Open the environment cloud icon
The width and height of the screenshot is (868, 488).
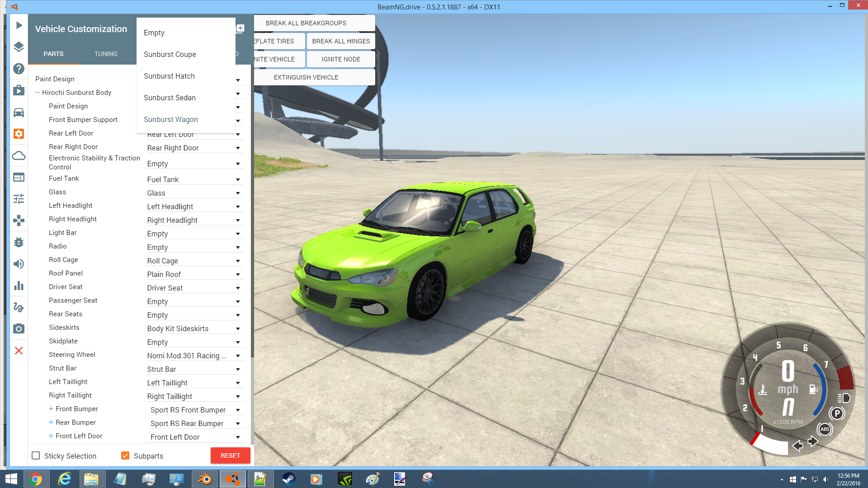19,155
